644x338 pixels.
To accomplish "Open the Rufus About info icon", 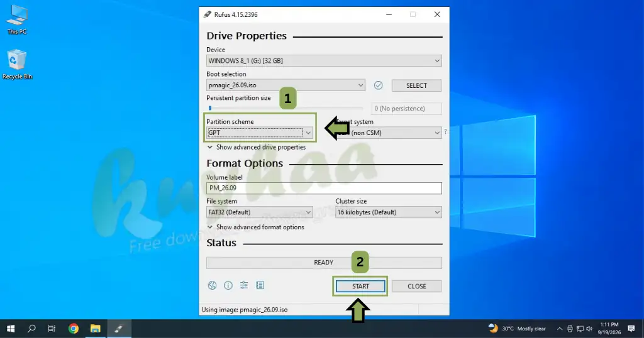I will click(228, 285).
